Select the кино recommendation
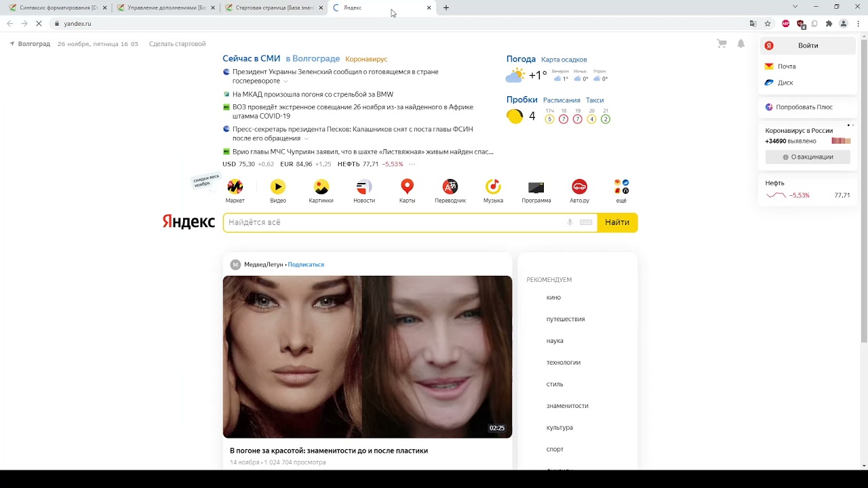Image resolution: width=868 pixels, height=488 pixels. click(x=553, y=298)
